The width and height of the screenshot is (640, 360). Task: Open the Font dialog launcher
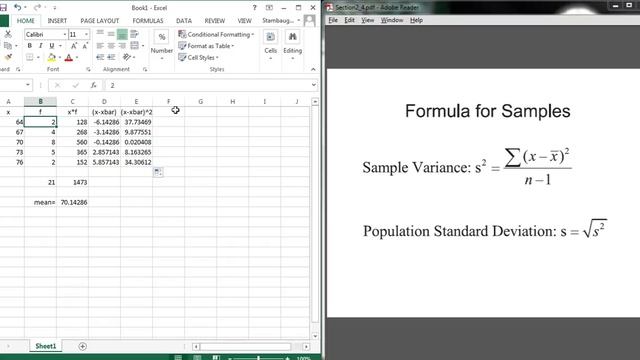point(88,70)
